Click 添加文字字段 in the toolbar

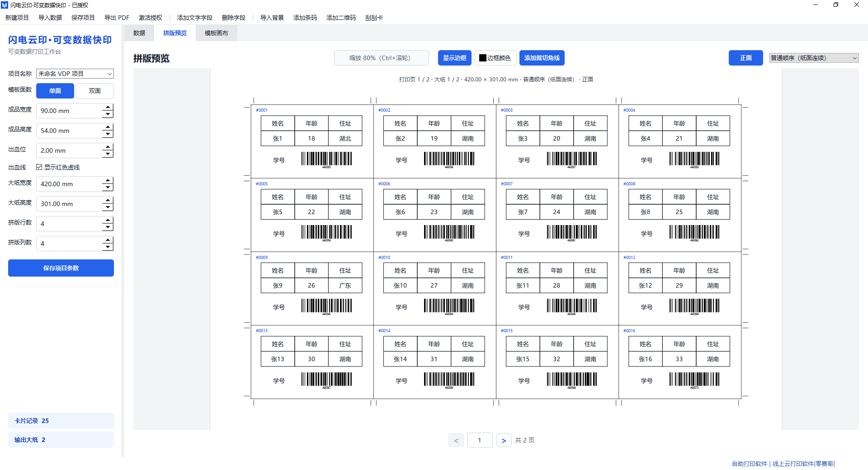pyautogui.click(x=195, y=18)
